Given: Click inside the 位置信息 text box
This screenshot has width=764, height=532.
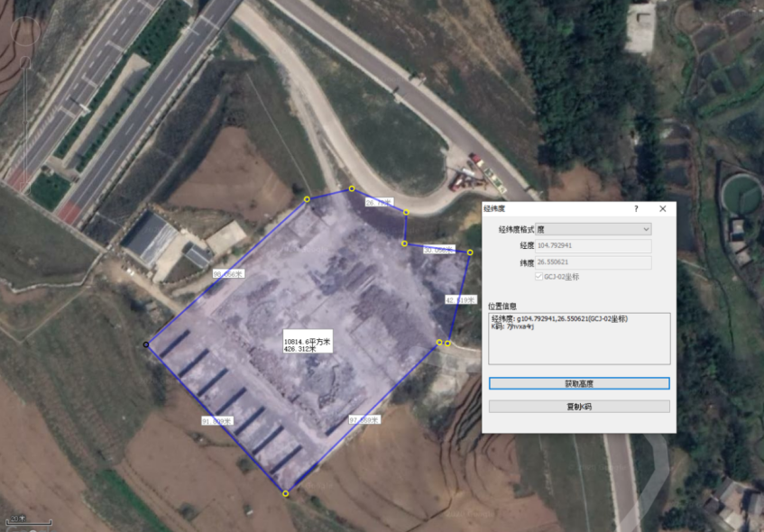Looking at the screenshot, I should [578, 338].
